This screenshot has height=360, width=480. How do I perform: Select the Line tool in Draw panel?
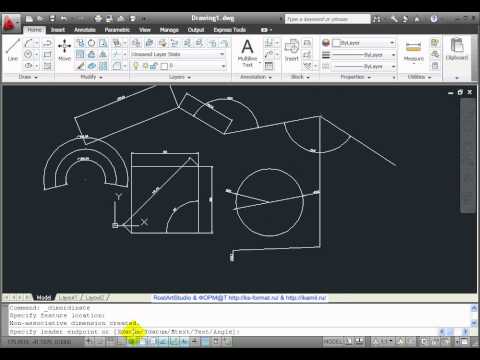pyautogui.click(x=13, y=49)
